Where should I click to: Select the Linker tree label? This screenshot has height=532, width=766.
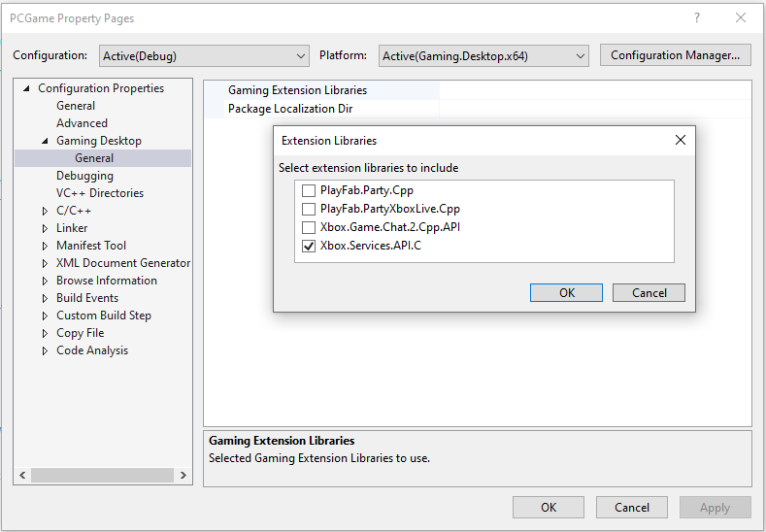coord(72,228)
